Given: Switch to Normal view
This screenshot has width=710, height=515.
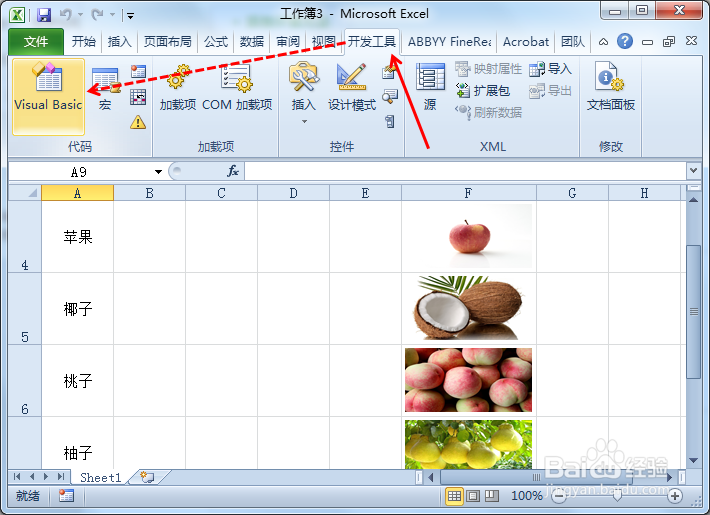Looking at the screenshot, I should (454, 496).
